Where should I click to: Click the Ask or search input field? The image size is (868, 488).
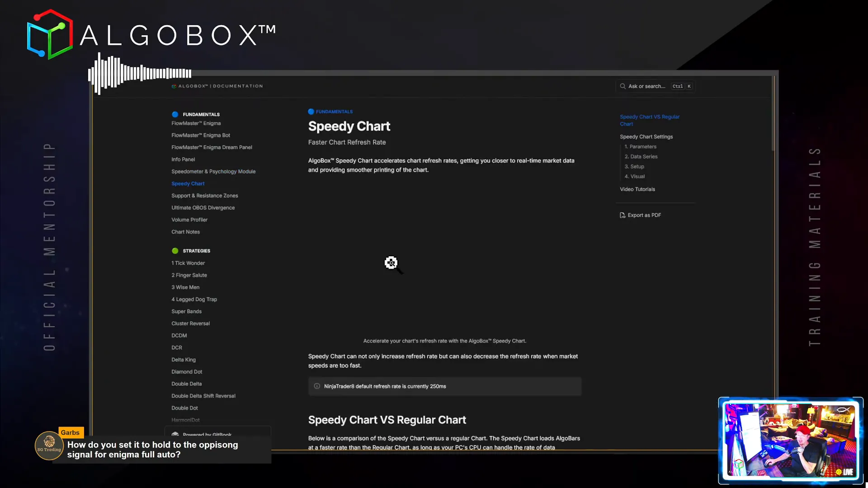[655, 86]
